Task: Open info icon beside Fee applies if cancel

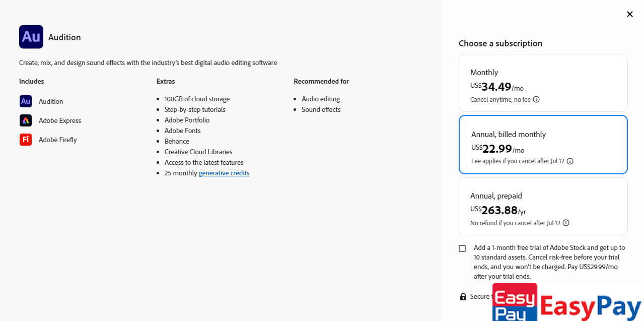Action: pyautogui.click(x=570, y=161)
